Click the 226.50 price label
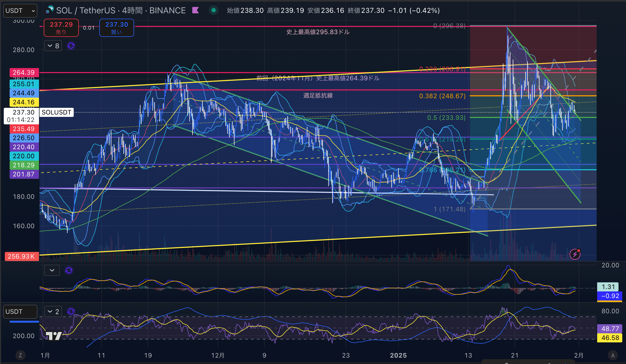 (24, 138)
